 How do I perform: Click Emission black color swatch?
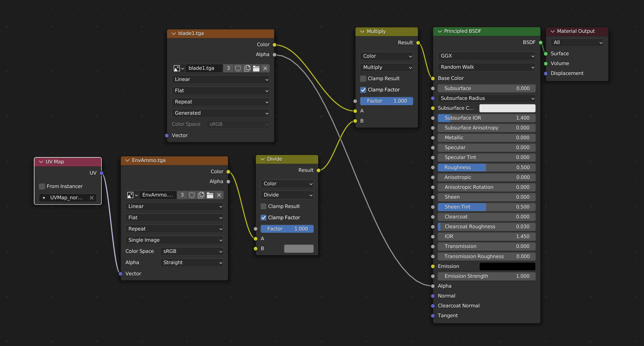[x=507, y=266]
